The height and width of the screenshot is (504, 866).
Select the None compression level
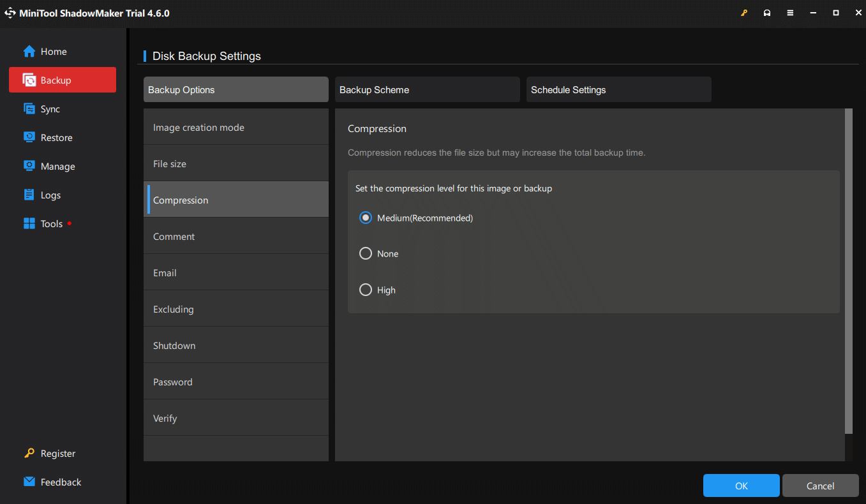point(365,253)
